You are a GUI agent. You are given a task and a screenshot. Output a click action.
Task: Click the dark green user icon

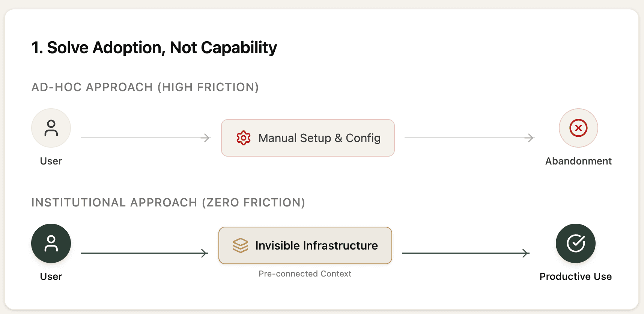click(51, 243)
